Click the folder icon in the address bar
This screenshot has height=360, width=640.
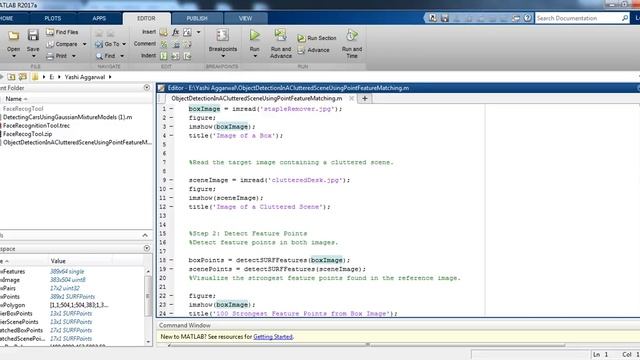click(x=35, y=77)
